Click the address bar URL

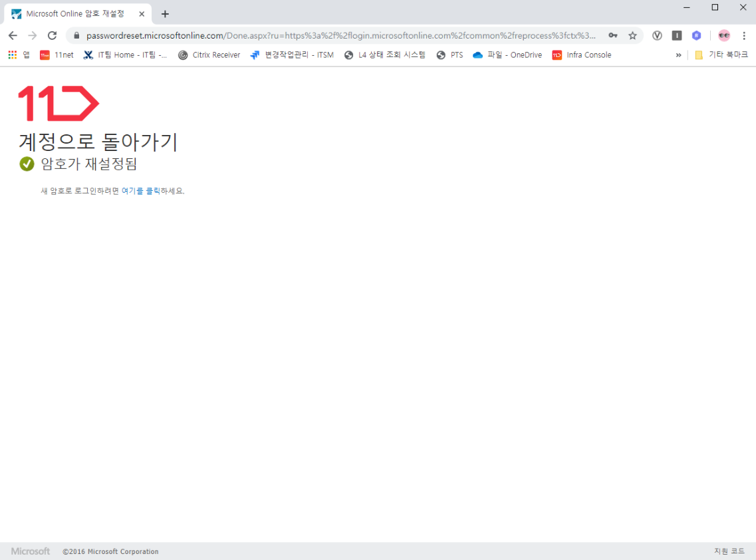click(341, 36)
